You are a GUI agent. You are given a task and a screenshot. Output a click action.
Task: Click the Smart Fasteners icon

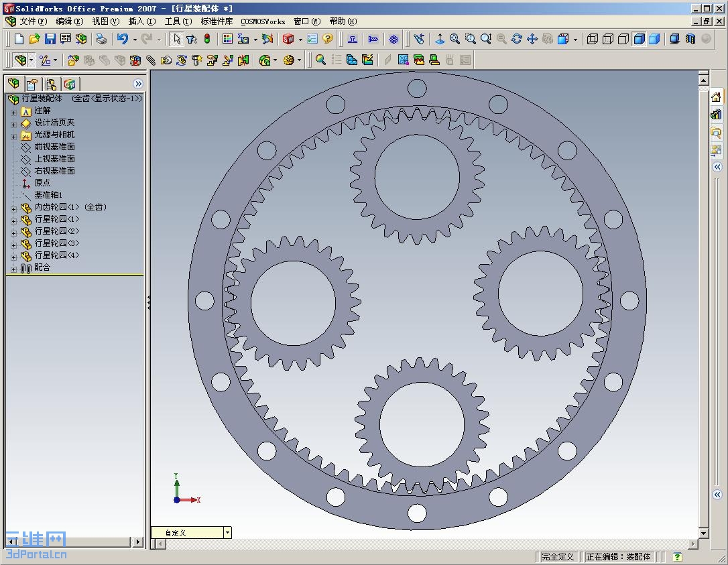pyautogui.click(x=197, y=60)
